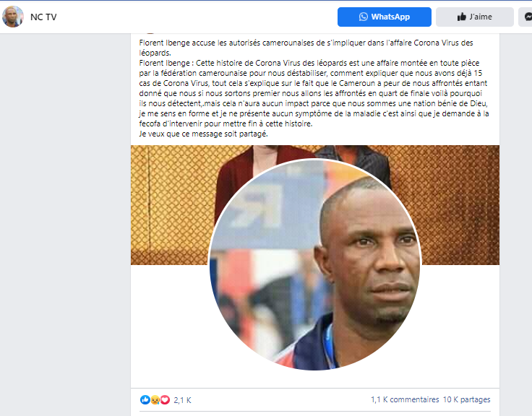Click the blue WhatsApp button

tap(384, 17)
